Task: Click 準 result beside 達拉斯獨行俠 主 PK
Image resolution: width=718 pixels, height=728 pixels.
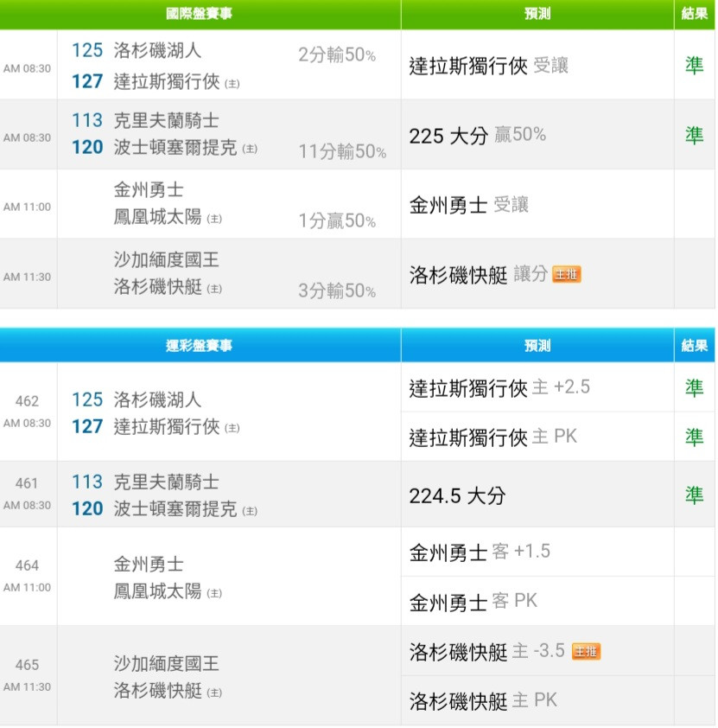Action: click(695, 437)
